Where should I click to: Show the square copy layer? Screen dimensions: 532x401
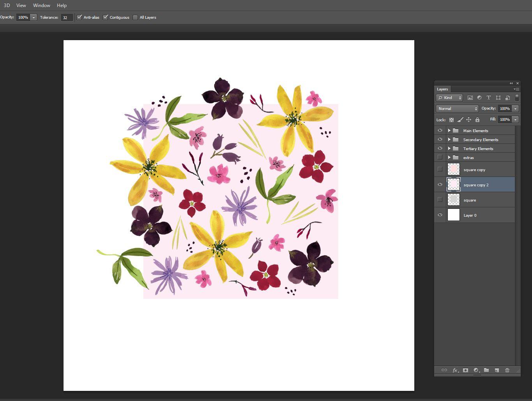[x=440, y=169]
